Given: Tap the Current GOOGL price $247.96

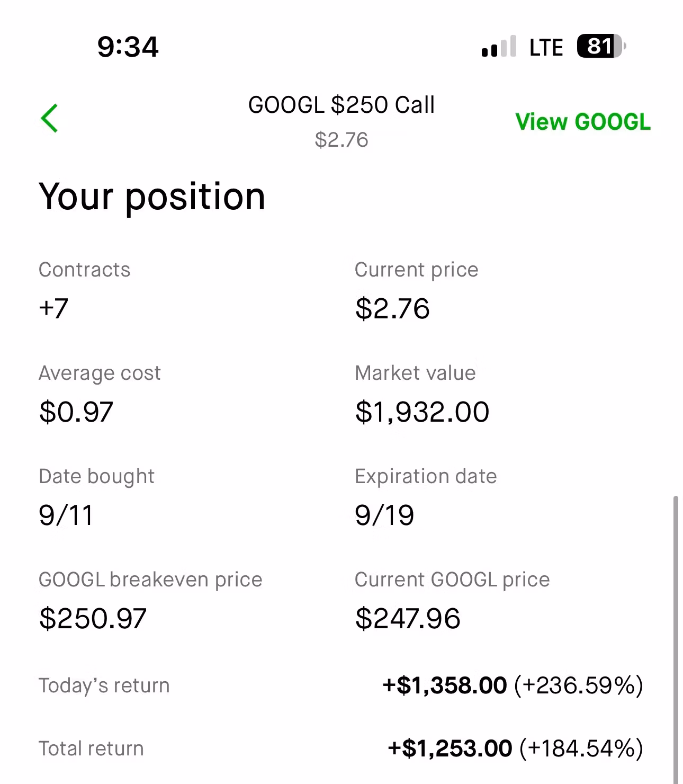Looking at the screenshot, I should click(408, 618).
